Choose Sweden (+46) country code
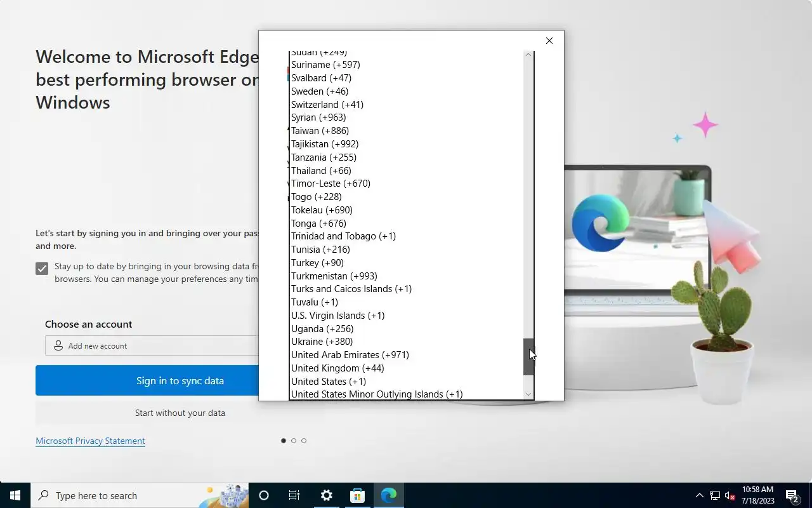Screen dimensions: 812x508 click(406, 91)
